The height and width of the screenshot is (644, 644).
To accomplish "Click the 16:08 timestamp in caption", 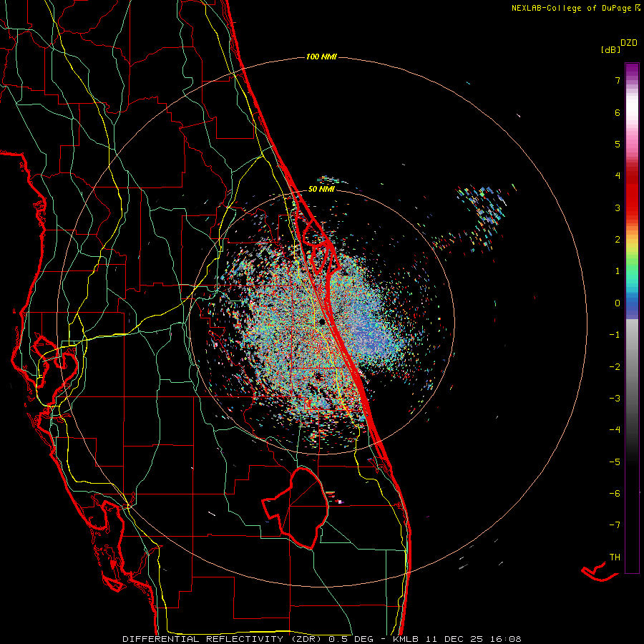I will tap(504, 639).
